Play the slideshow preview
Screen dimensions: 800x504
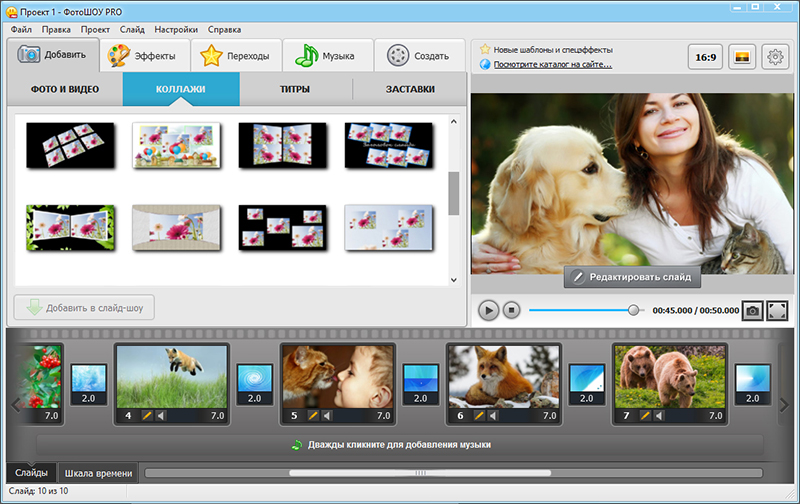pos(488,310)
